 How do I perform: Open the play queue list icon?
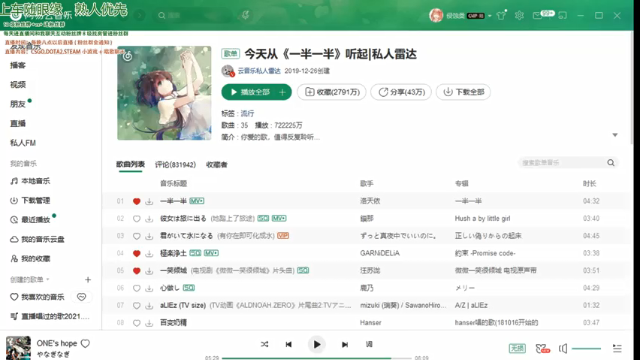pos(617,348)
